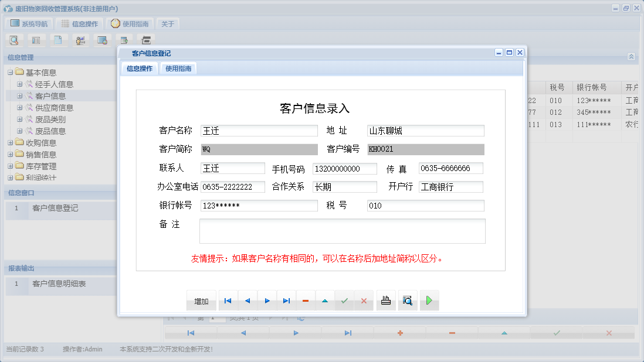Confirm the entry with the green check button
The height and width of the screenshot is (362, 644).
344,300
